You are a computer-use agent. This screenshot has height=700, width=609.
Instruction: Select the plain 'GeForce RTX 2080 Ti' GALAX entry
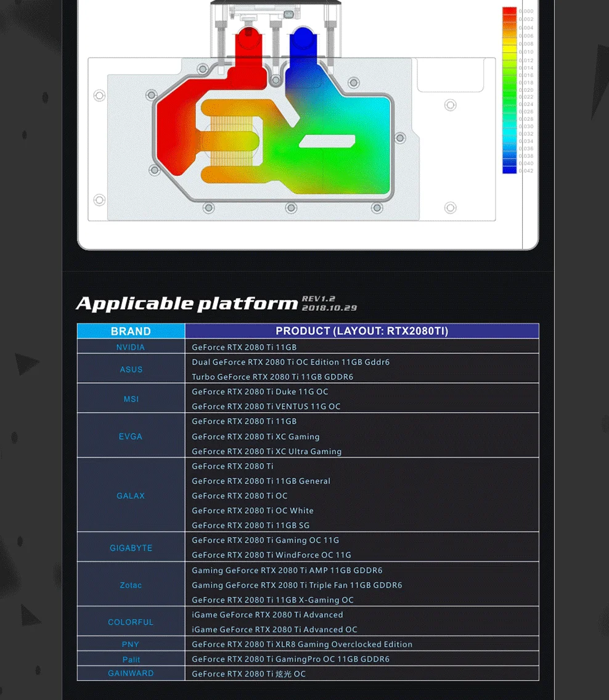click(232, 466)
